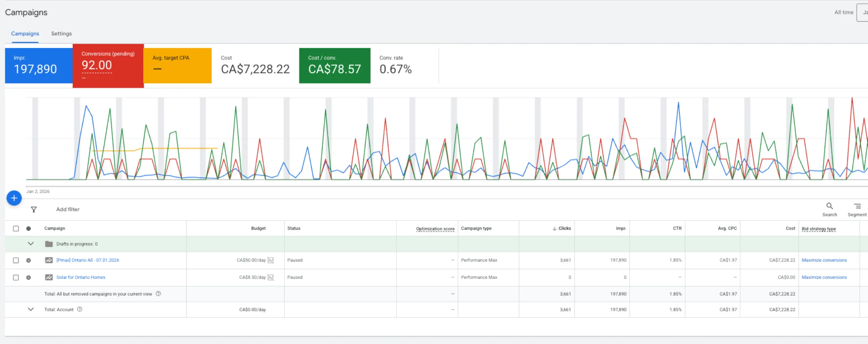
Task: Sort by the Optimization score column header
Action: click(x=435, y=229)
